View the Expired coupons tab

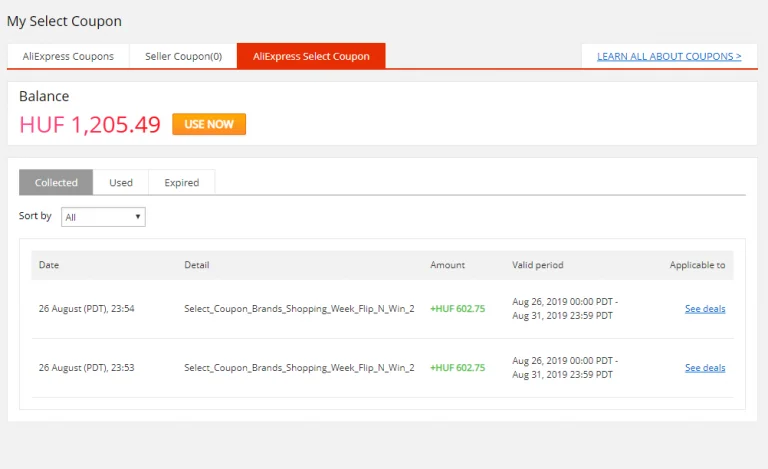pos(182,182)
